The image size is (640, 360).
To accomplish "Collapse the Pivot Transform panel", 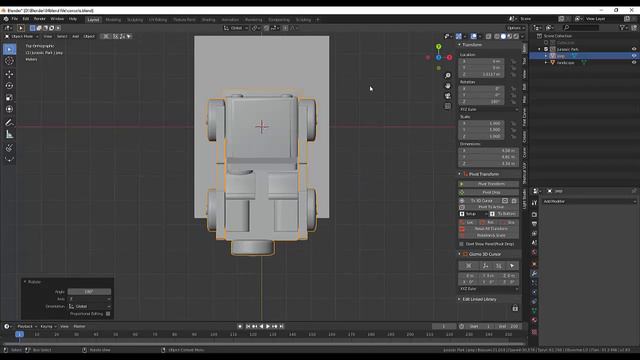I will pyautogui.click(x=459, y=174).
